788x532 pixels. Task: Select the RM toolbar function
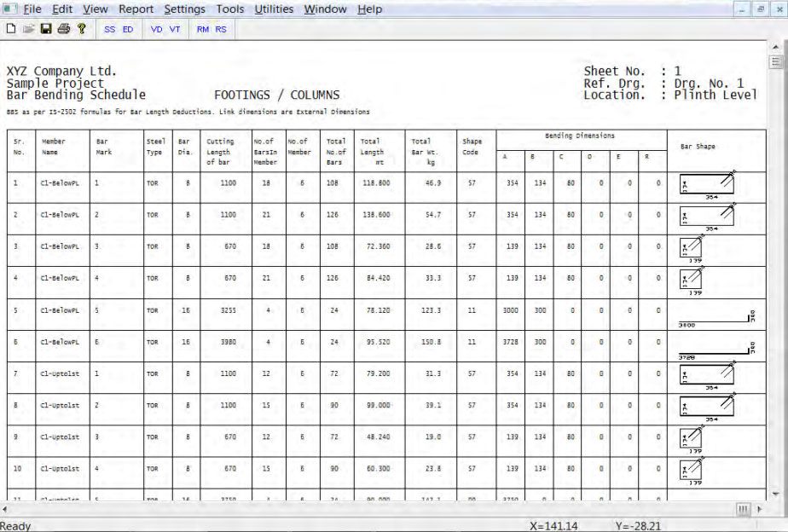click(202, 28)
